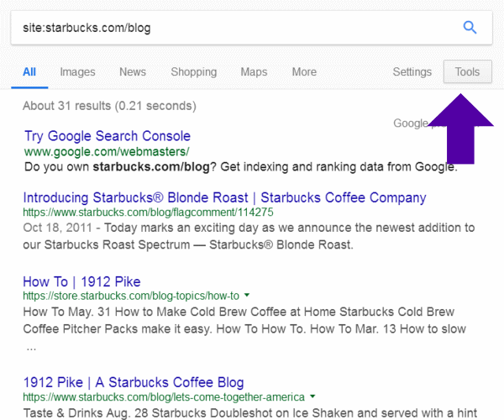Click the lets-come-together-america green URL
This screenshot has width=504, height=420.
[x=164, y=396]
